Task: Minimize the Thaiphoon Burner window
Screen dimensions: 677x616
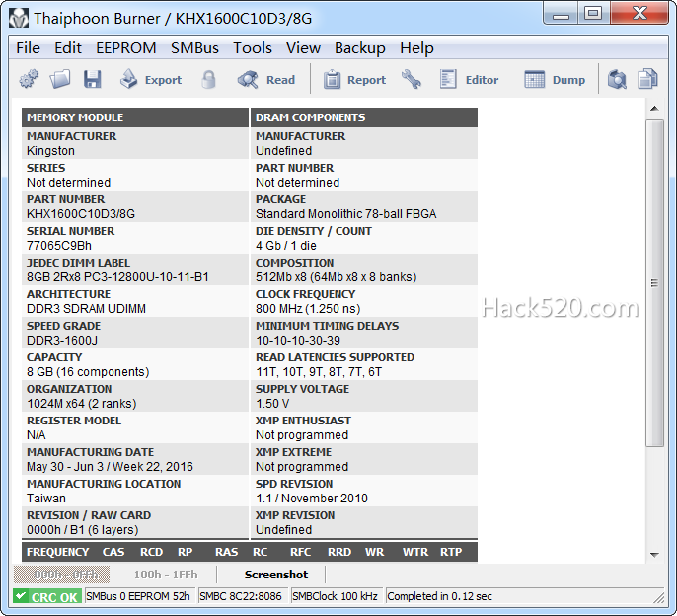Action: [x=562, y=15]
